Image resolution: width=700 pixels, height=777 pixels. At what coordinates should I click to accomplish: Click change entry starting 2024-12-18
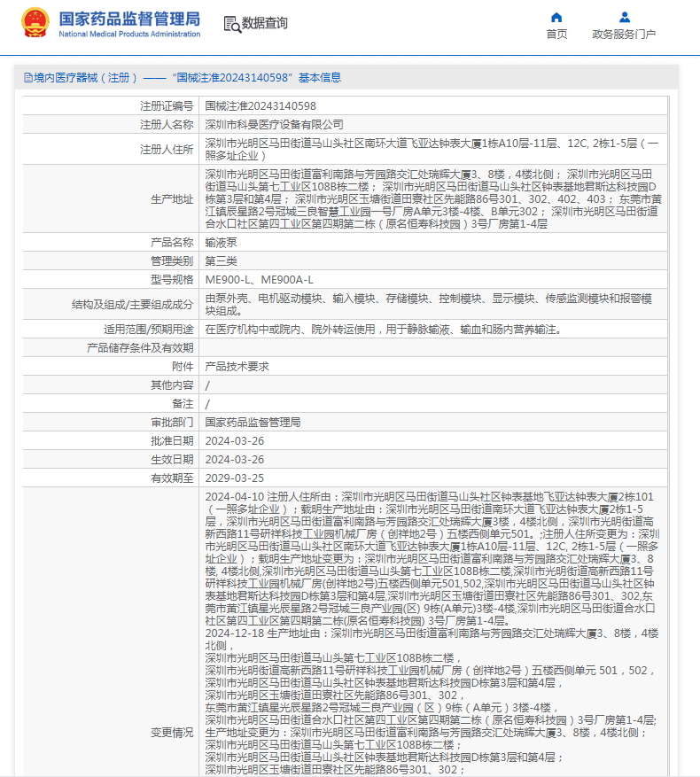point(432,701)
